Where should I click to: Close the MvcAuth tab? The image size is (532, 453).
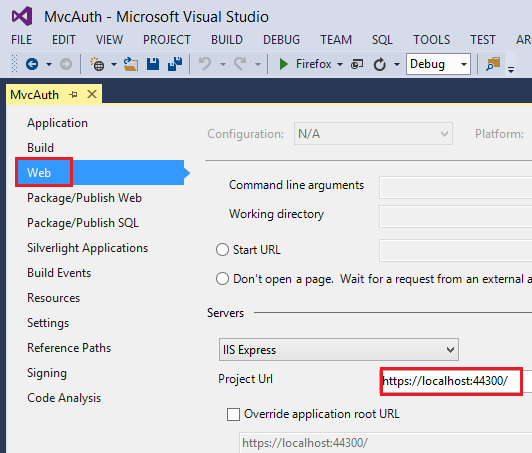pos(92,94)
